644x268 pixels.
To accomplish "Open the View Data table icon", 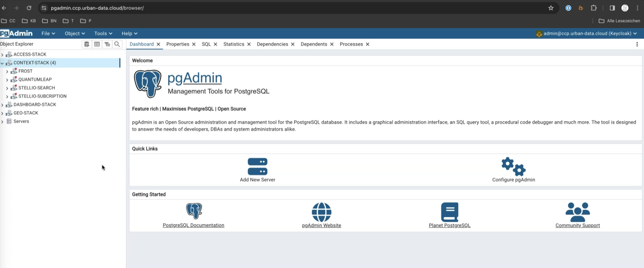I will (97, 44).
